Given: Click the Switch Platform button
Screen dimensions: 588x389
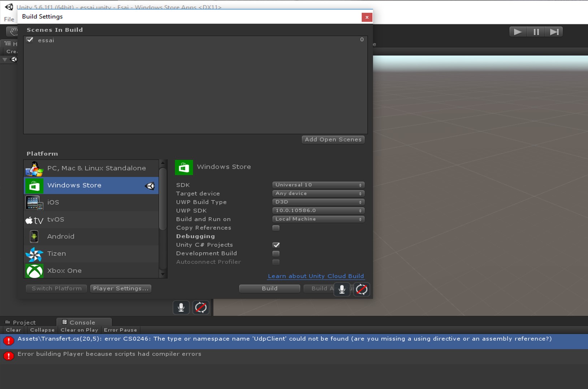Looking at the screenshot, I should click(x=56, y=288).
